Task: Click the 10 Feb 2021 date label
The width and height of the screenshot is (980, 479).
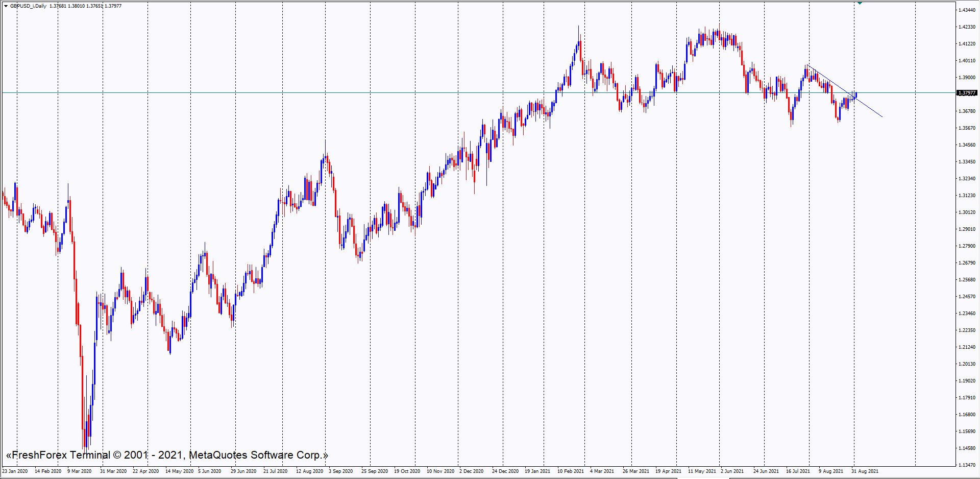Action: pos(570,471)
